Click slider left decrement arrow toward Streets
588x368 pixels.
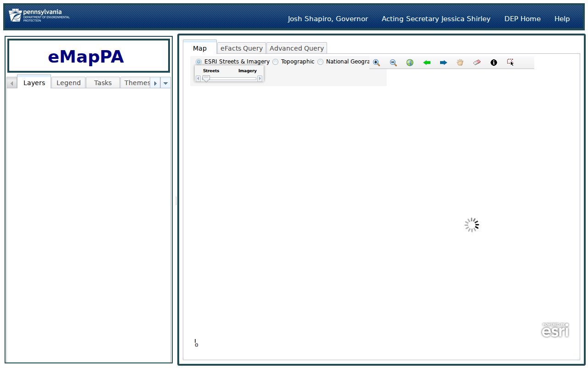(x=198, y=79)
